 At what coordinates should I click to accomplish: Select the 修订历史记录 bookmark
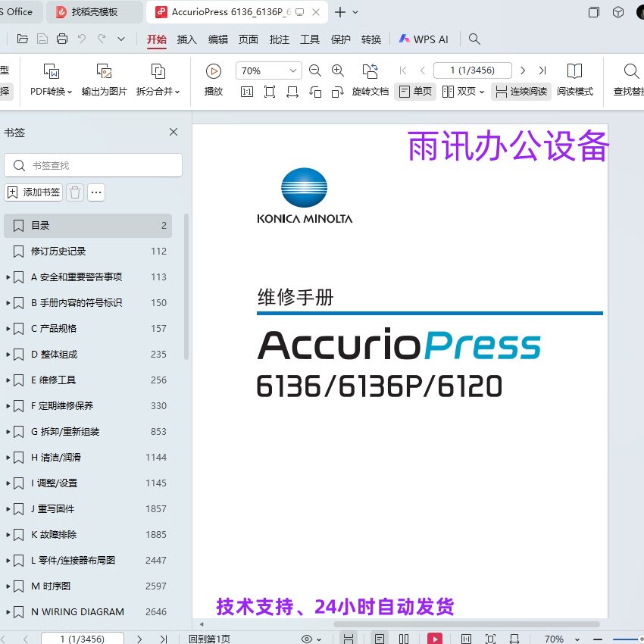(x=88, y=252)
